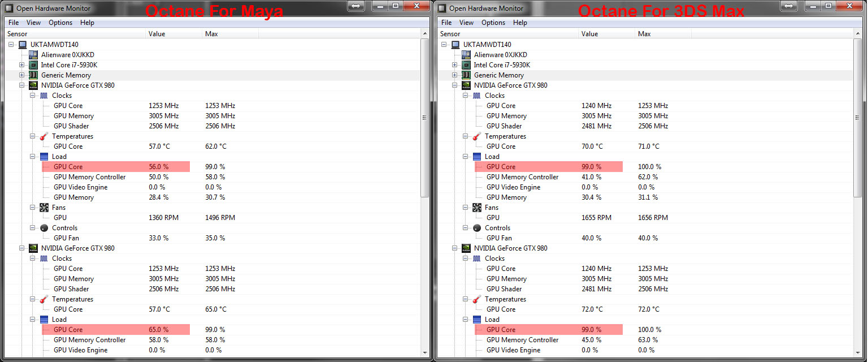Open the Help menu in left window
Screen dimensions: 868x362
tap(87, 23)
